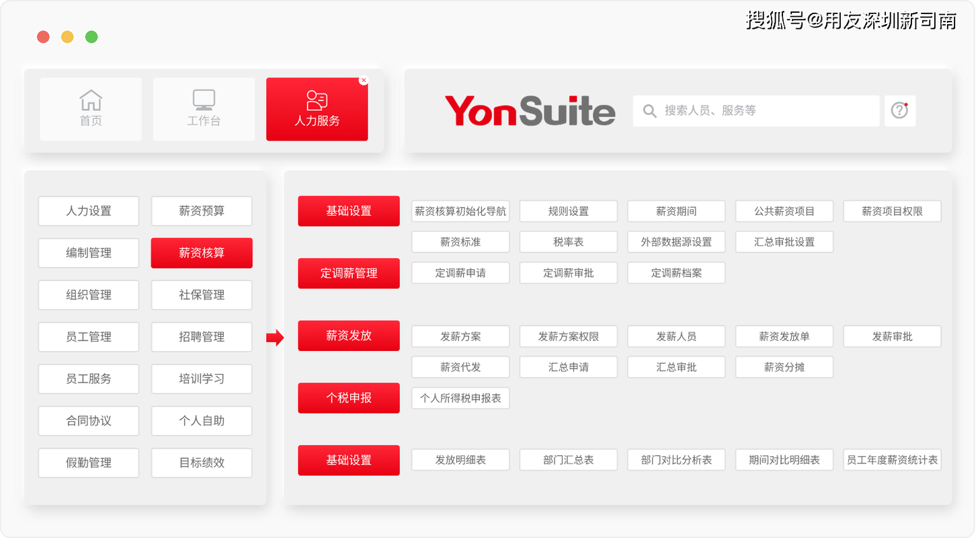Screen dimensions: 980x538
Task: Select the 人力服务 person icon tab
Action: pos(317,109)
